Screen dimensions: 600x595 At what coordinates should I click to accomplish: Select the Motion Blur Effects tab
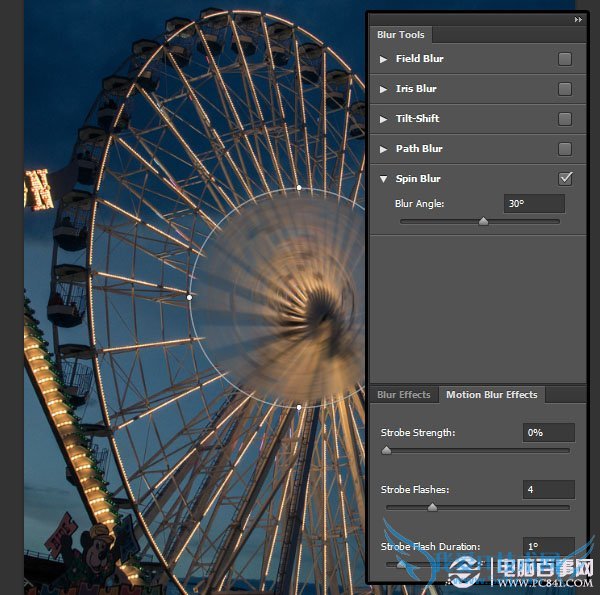coord(491,395)
